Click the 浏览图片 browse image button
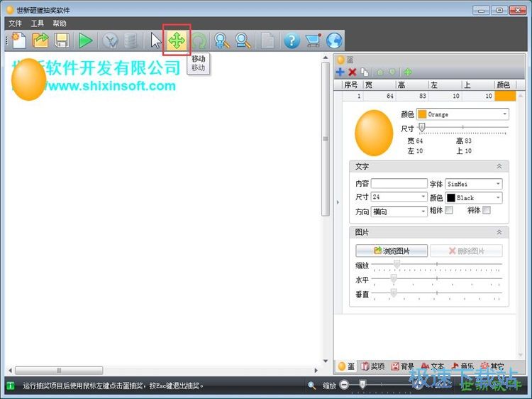The width and height of the screenshot is (532, 399). 392,251
